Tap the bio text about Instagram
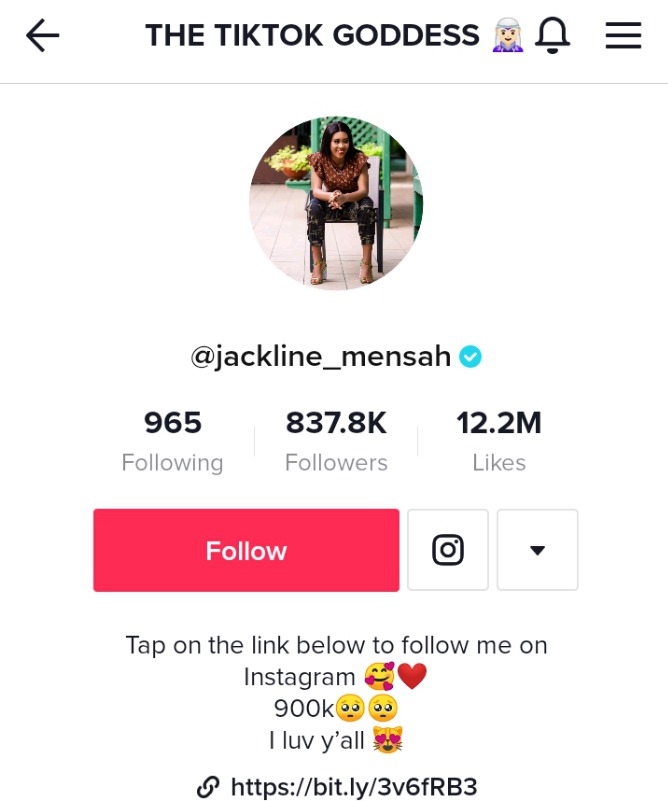Viewport: 668px width, 801px height. point(337,661)
